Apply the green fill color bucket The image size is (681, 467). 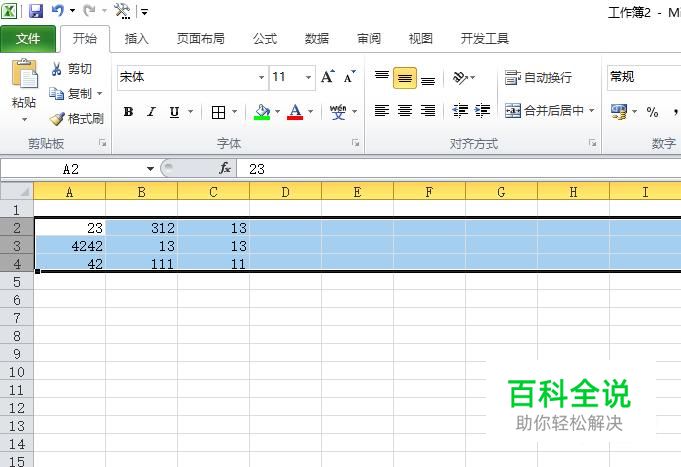point(262,112)
